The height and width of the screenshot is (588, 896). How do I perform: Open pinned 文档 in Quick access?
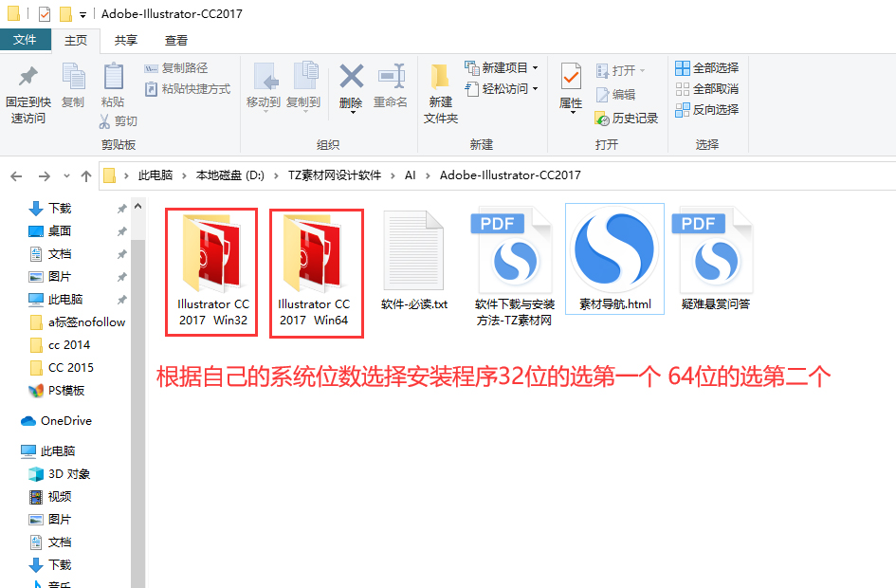point(50,254)
